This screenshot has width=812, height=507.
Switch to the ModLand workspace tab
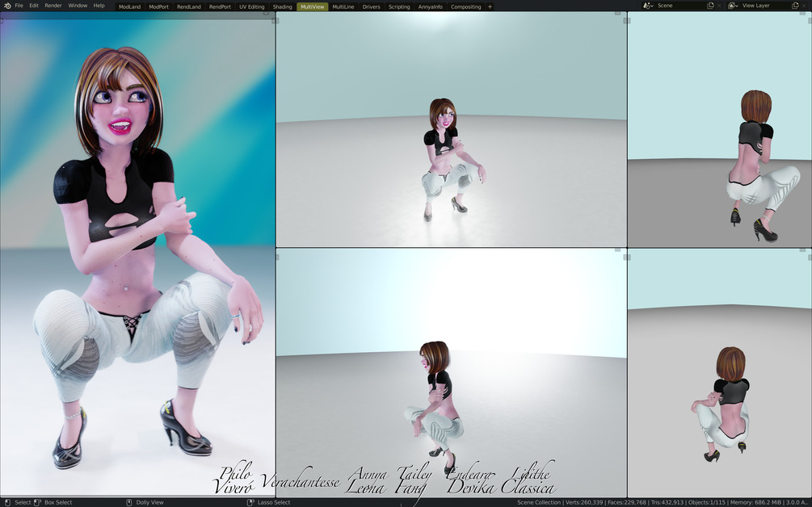[129, 6]
